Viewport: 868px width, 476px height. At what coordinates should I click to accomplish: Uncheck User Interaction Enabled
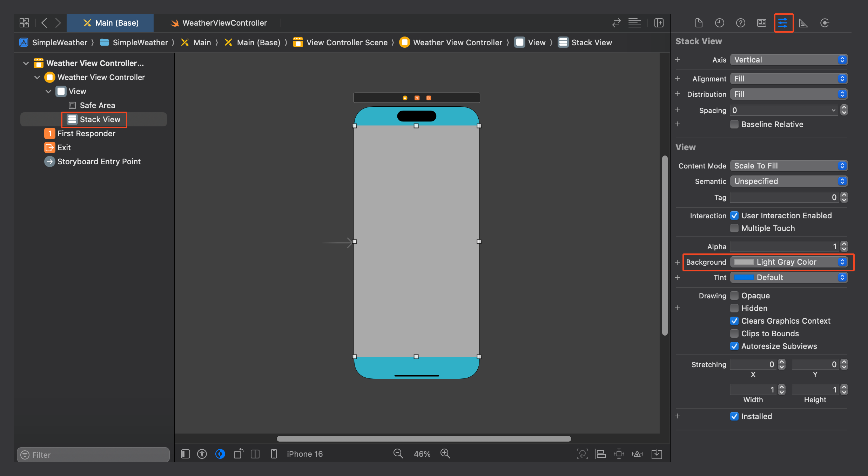pos(734,216)
